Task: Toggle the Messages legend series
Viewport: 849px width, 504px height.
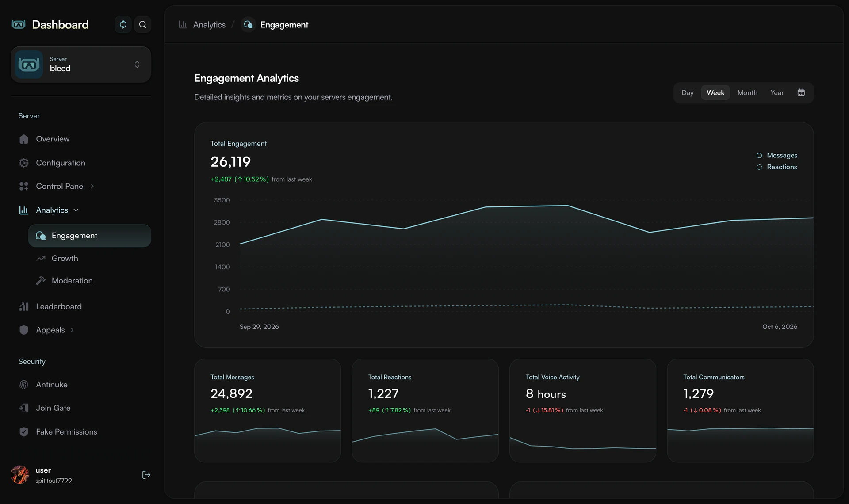Action: [777, 155]
